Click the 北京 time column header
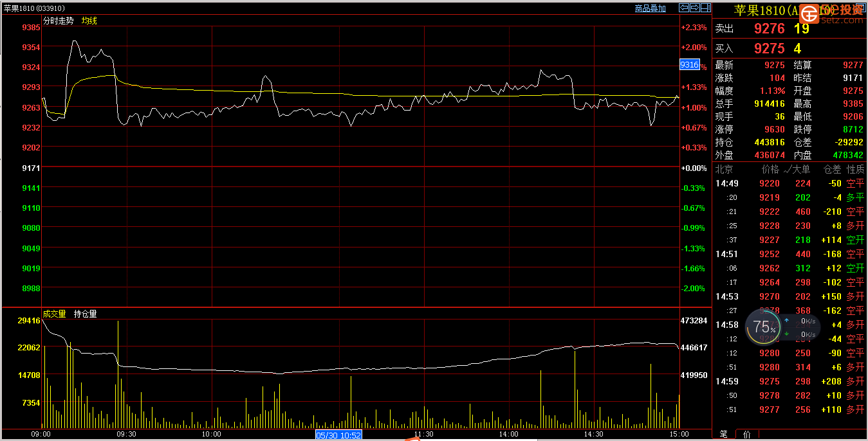The width and height of the screenshot is (868, 441). point(725,169)
